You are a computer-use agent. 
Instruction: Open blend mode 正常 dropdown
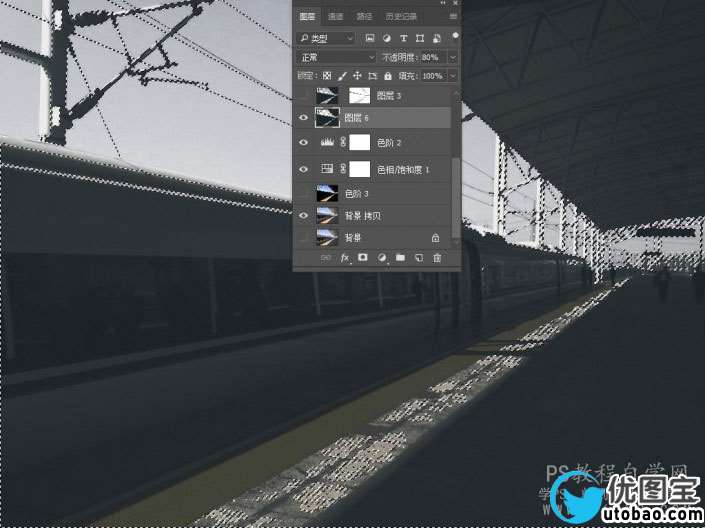[336, 57]
